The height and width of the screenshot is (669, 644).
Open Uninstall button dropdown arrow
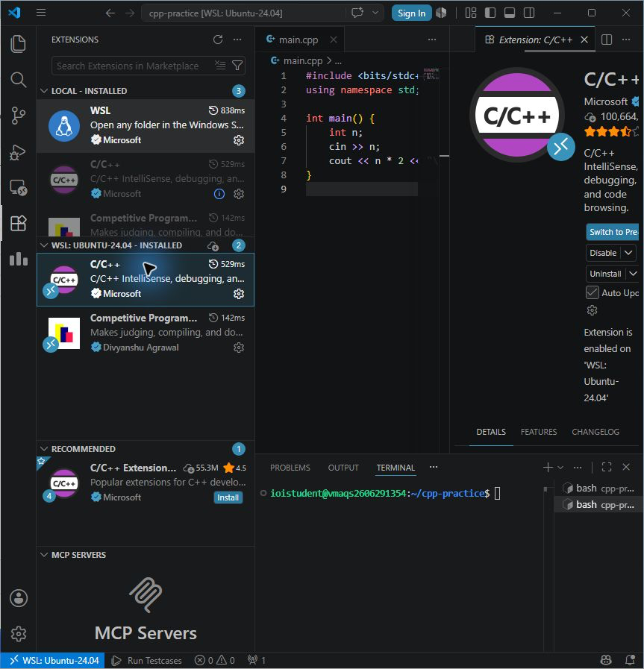[633, 274]
